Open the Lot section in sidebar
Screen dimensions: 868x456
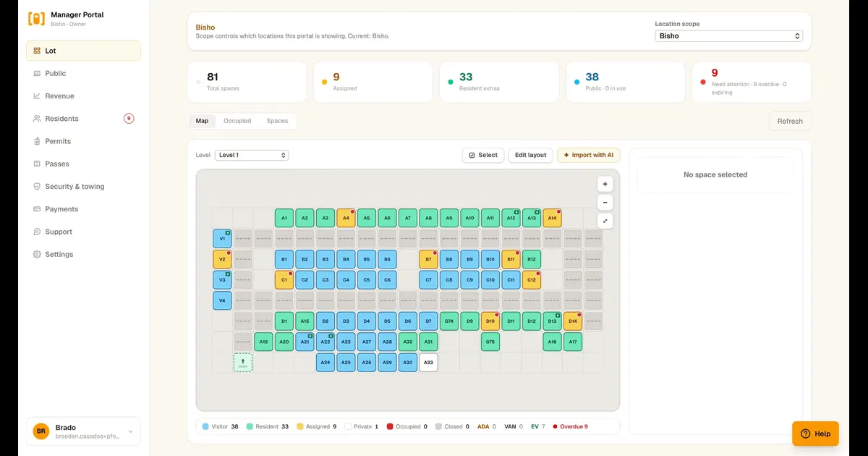click(x=83, y=51)
